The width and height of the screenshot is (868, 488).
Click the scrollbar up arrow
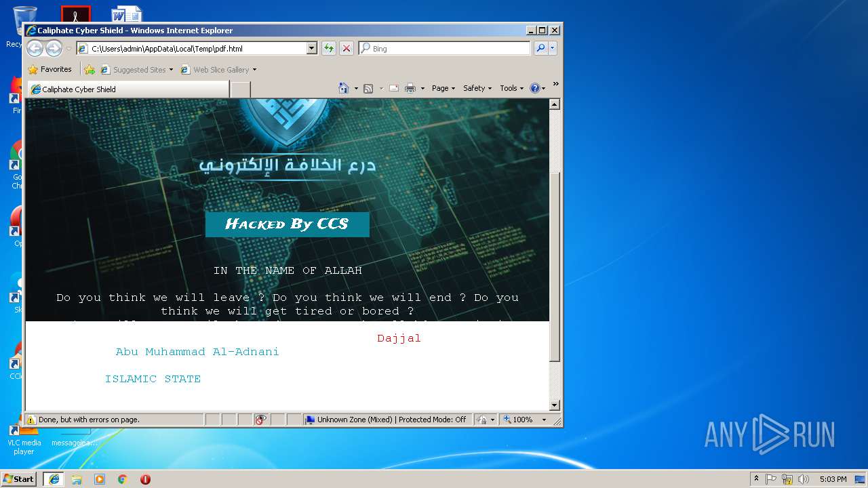(x=555, y=104)
